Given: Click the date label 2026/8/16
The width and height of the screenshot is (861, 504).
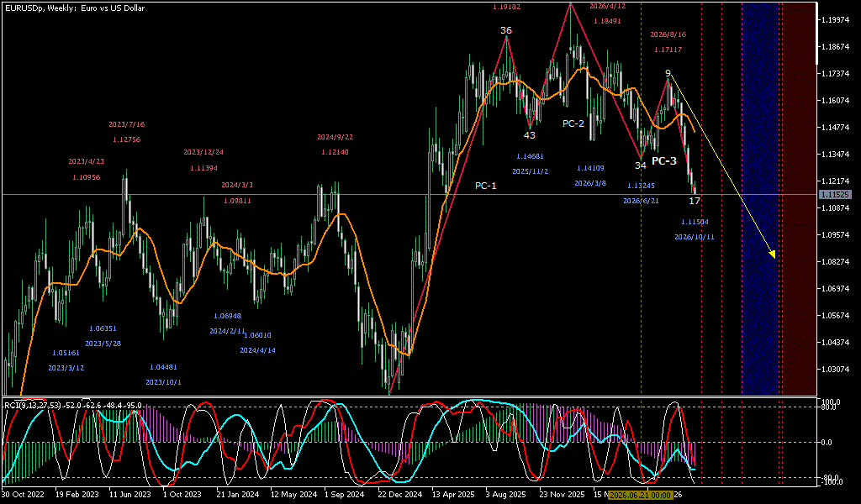Looking at the screenshot, I should pyautogui.click(x=668, y=34).
